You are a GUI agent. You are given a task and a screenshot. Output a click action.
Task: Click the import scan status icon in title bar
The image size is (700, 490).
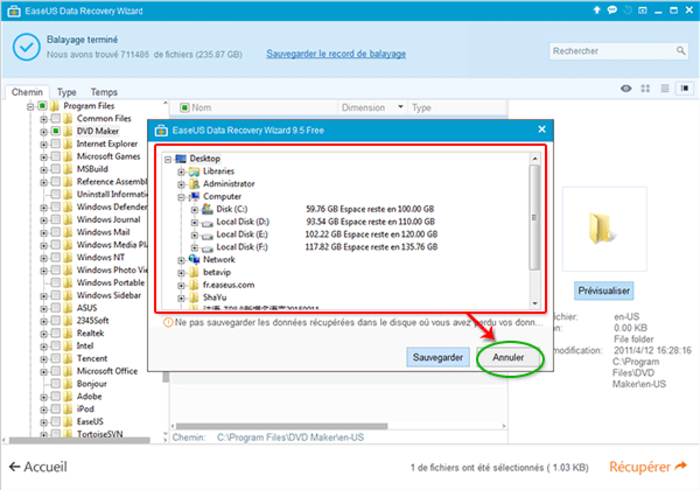click(x=642, y=10)
